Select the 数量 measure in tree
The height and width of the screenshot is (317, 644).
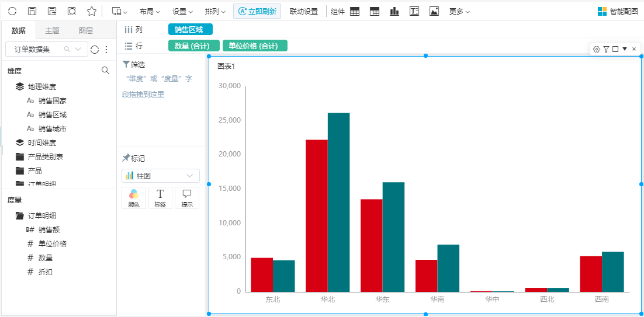click(x=46, y=257)
